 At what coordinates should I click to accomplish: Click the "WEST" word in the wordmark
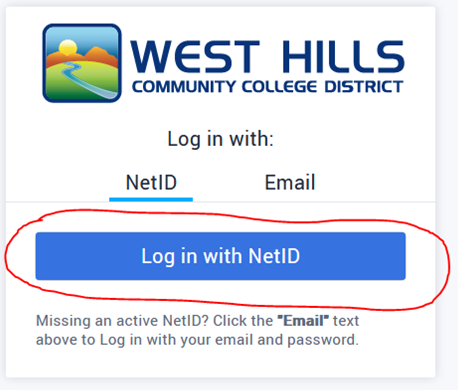(195, 56)
